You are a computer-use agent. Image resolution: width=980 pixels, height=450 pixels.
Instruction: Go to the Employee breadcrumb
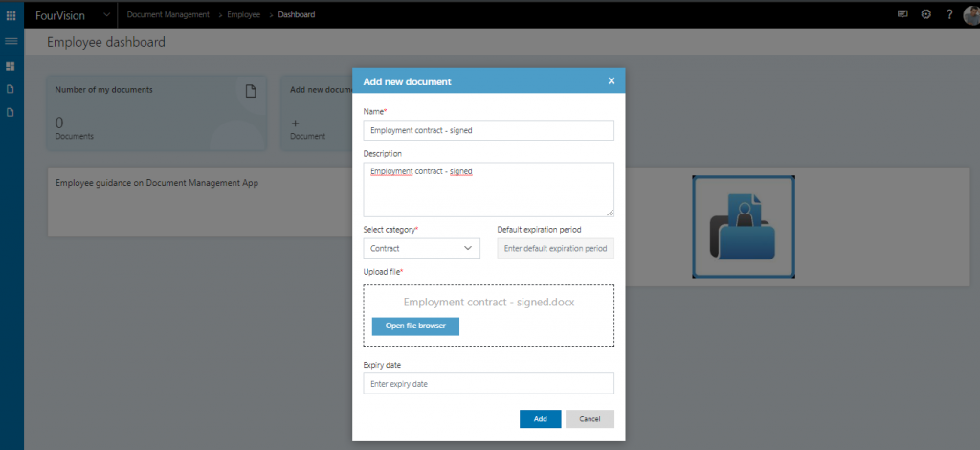pos(243,14)
